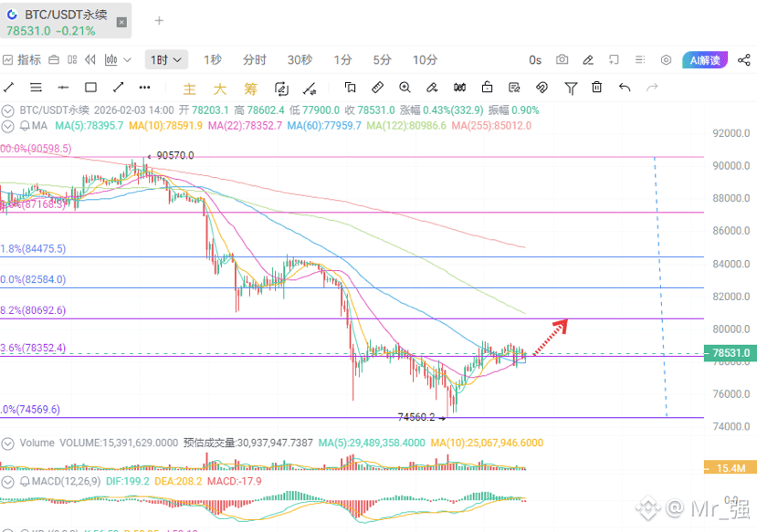This screenshot has width=757, height=532.
Task: Expand the chart type dropdown arrow
Action: pos(128,60)
